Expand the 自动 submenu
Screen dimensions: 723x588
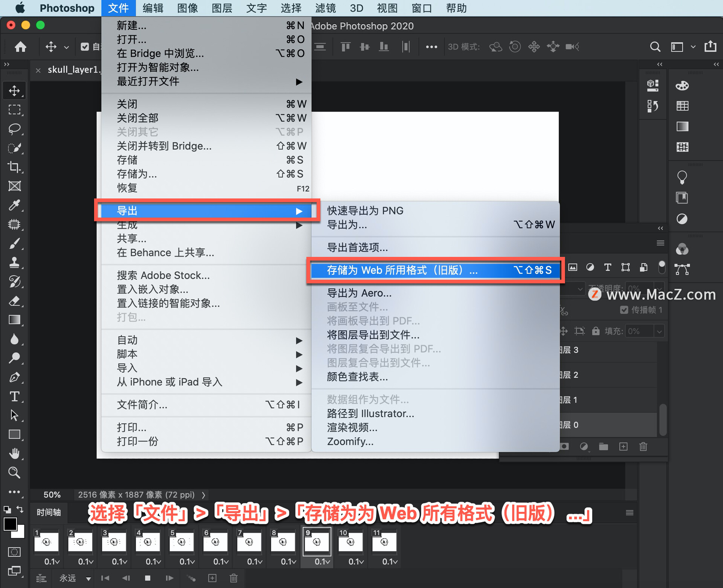[x=206, y=340]
